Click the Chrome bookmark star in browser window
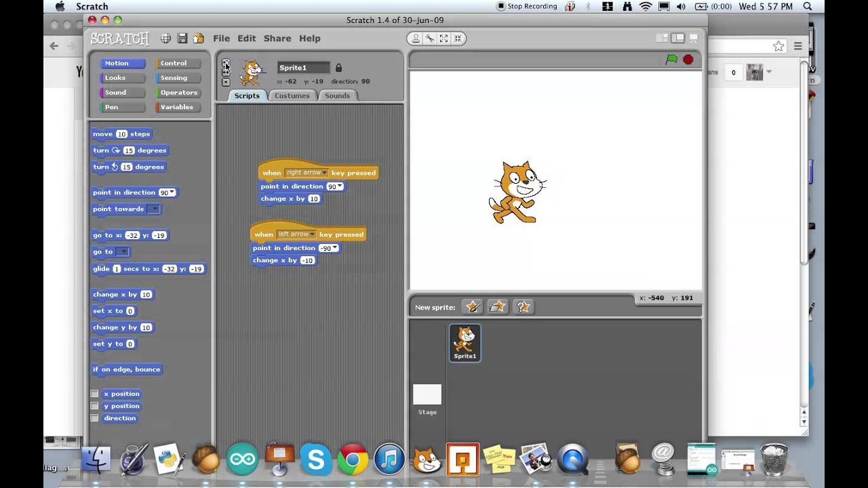 [778, 46]
